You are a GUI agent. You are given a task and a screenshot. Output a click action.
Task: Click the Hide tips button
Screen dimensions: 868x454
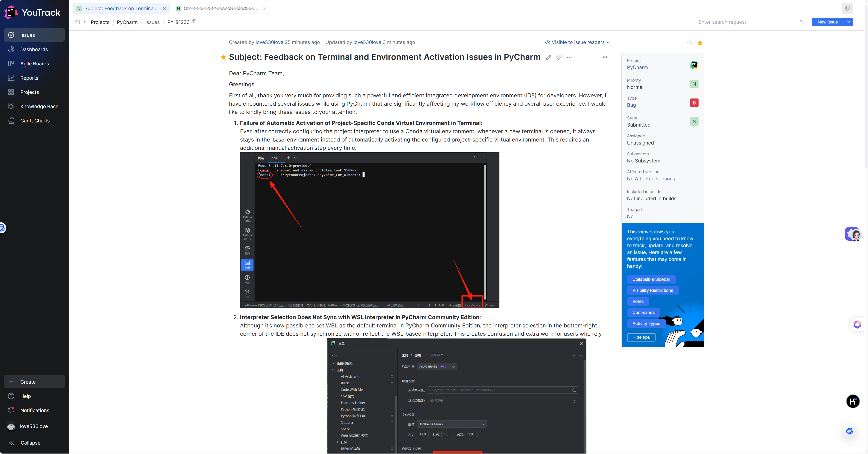point(641,337)
